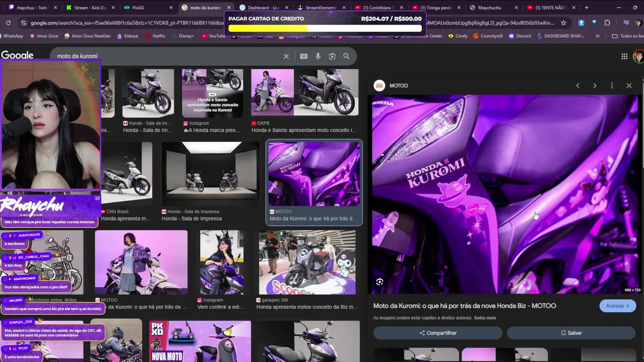Open site info icon in address bar

(x=23, y=23)
